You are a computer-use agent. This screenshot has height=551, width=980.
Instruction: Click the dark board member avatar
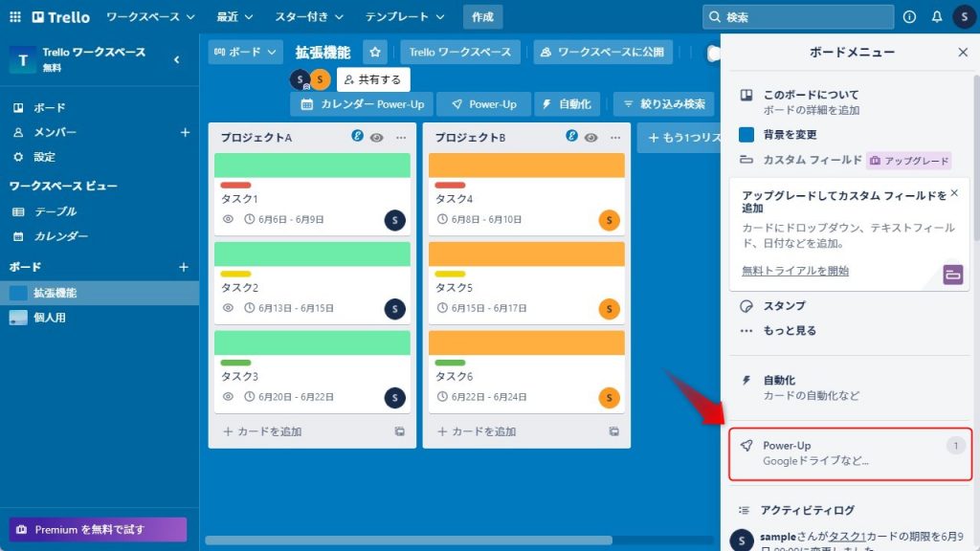point(300,79)
